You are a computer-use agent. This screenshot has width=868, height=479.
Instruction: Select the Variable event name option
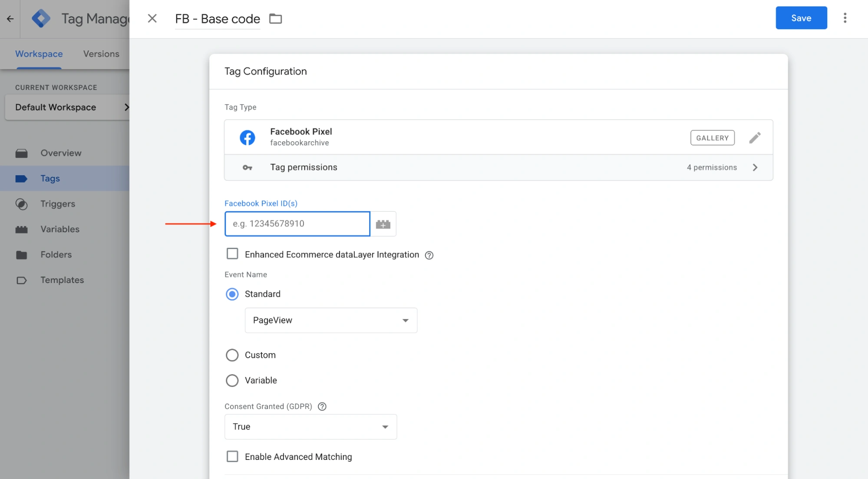click(232, 380)
